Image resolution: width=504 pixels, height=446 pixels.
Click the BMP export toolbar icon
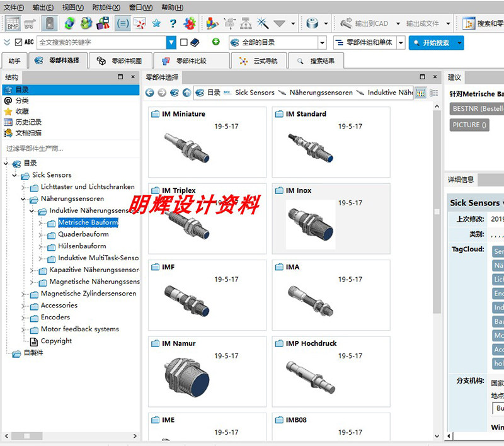pos(13,23)
